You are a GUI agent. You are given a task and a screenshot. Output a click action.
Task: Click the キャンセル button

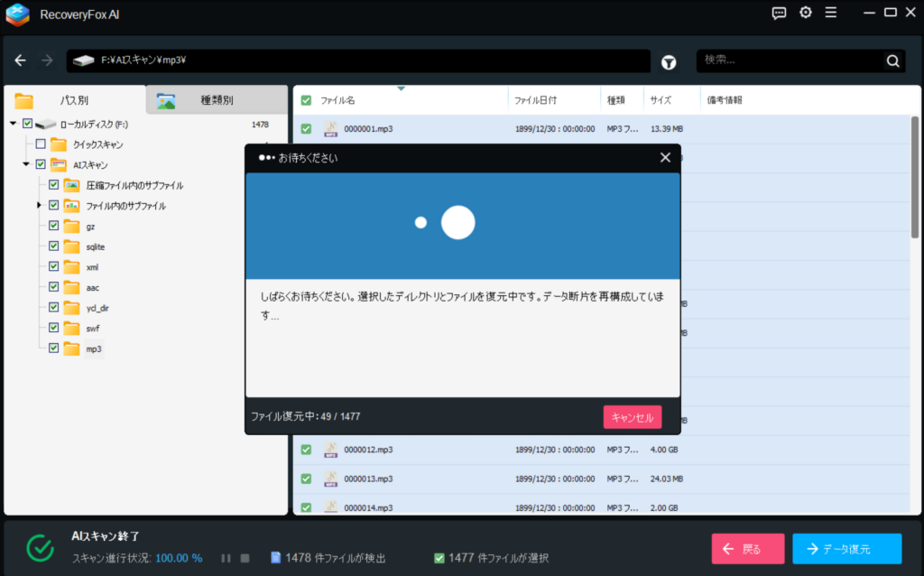633,417
